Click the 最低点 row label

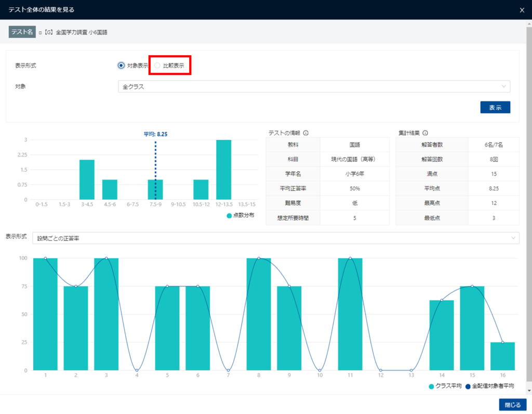pos(432,218)
